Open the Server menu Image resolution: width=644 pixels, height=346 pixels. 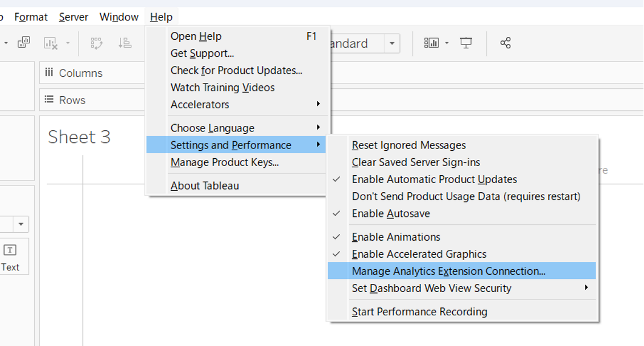click(73, 17)
